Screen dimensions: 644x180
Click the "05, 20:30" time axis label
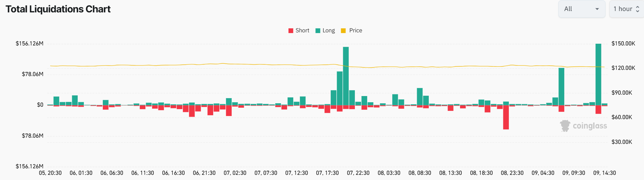50,173
